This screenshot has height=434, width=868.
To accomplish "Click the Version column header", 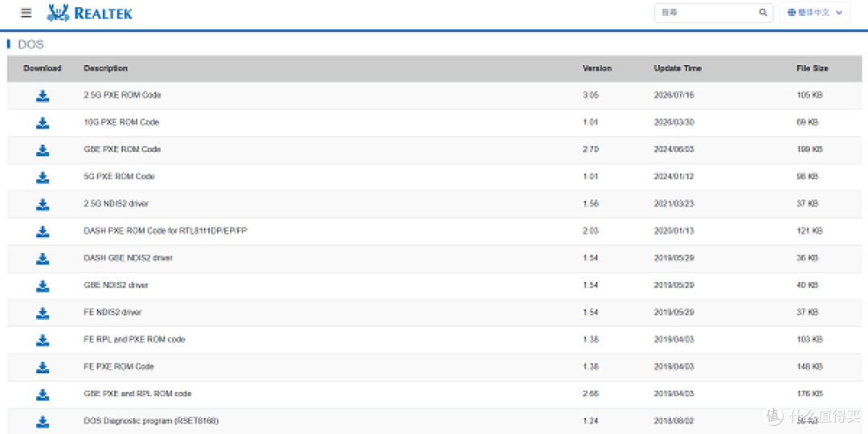I will pyautogui.click(x=597, y=68).
